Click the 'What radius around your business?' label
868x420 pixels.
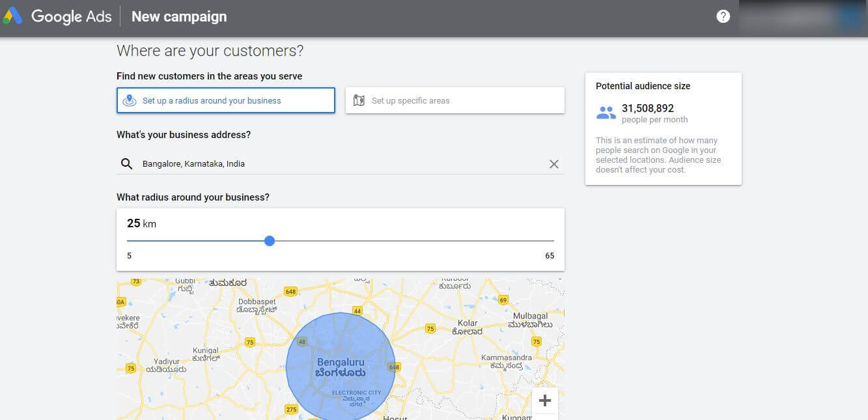tap(193, 197)
